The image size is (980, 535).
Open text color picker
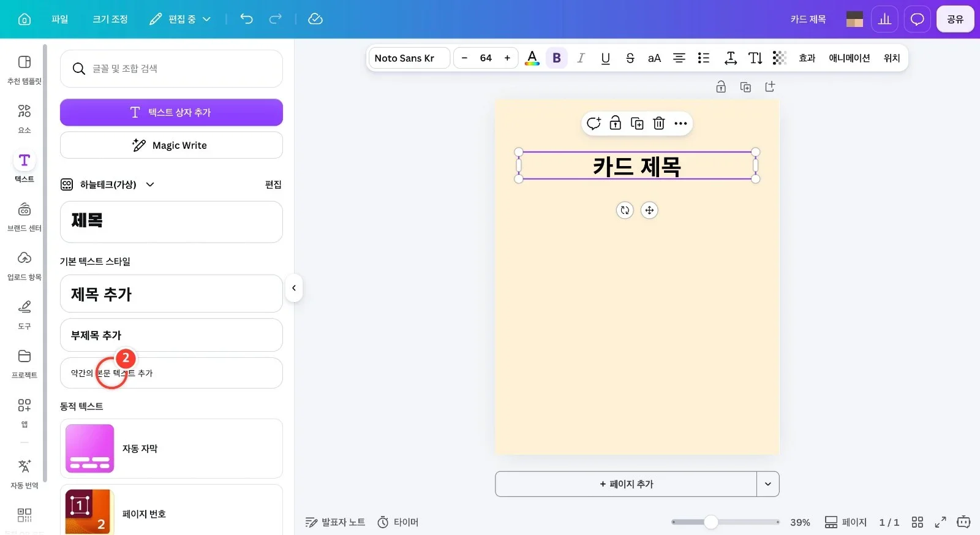(532, 58)
